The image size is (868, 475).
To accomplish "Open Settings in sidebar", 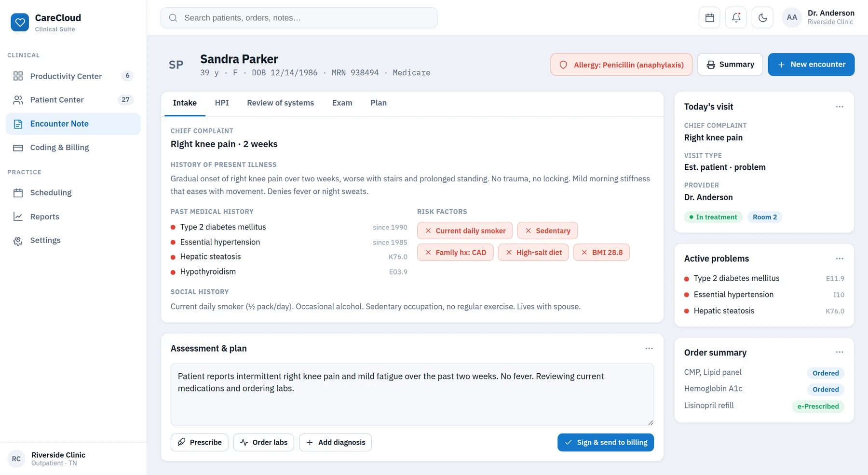I will [73, 241].
